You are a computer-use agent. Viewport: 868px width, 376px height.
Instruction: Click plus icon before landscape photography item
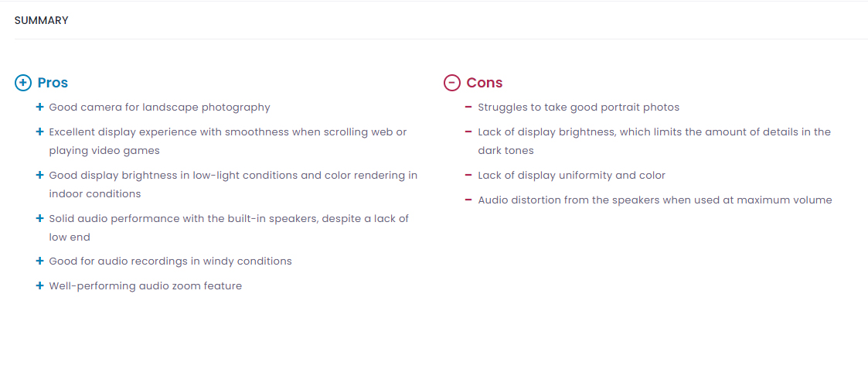(x=39, y=107)
